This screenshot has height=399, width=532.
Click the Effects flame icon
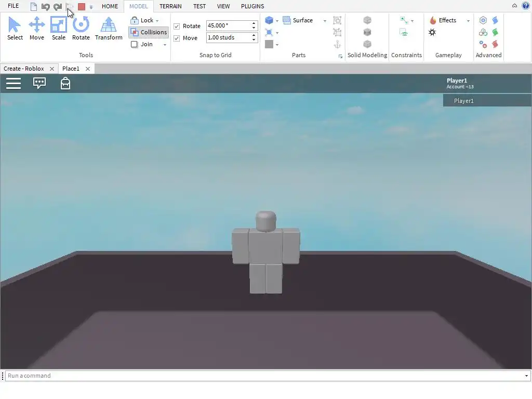point(433,20)
